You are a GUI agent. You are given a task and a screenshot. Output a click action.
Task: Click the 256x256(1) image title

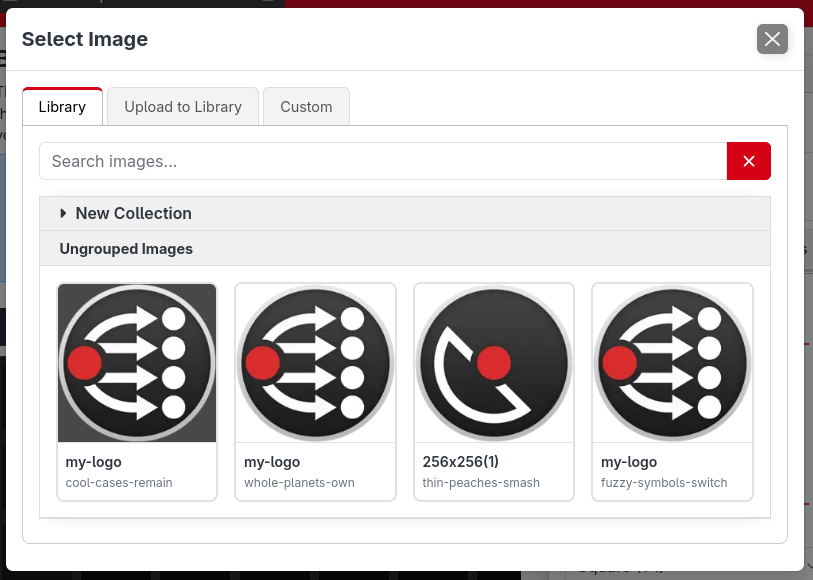click(460, 461)
